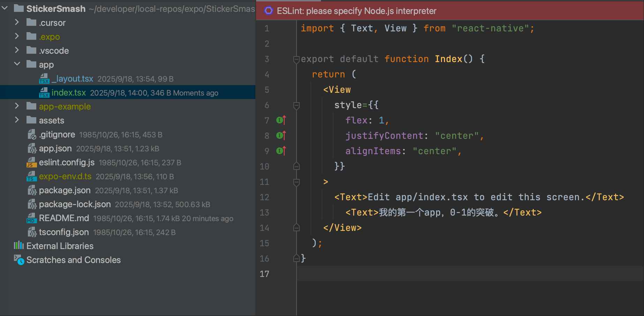Click the Scratches and Consoles icon
The height and width of the screenshot is (316, 644).
point(19,260)
